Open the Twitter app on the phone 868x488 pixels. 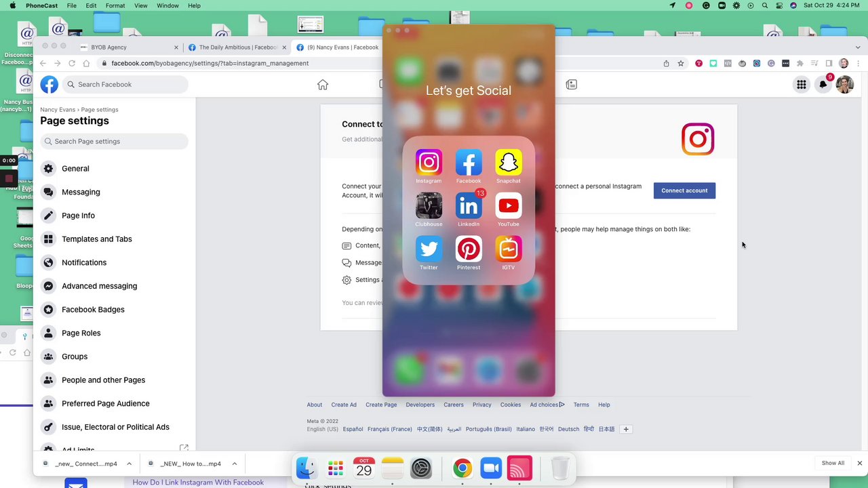point(429,249)
